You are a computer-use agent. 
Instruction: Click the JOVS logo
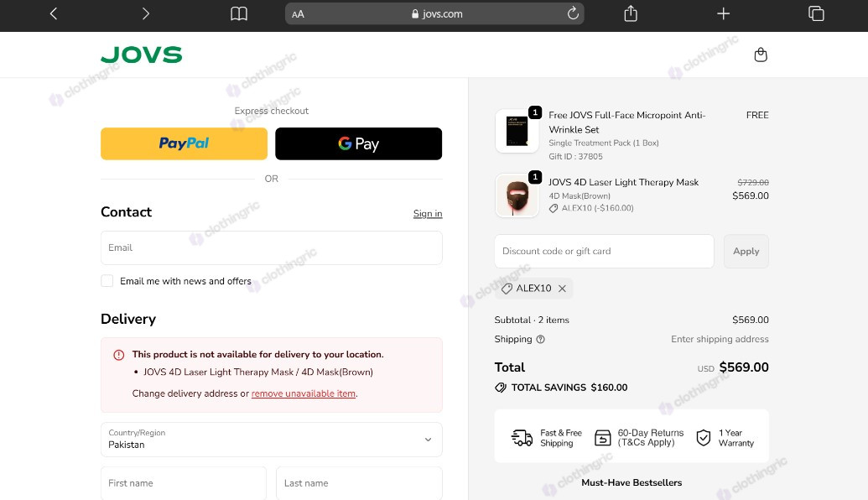141,55
